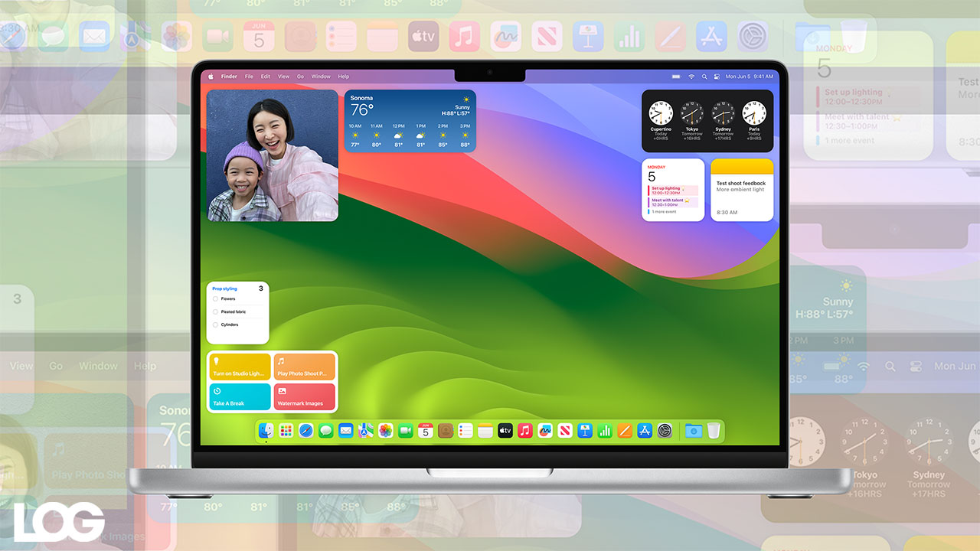Click the 12 PM forecast column

(x=398, y=135)
